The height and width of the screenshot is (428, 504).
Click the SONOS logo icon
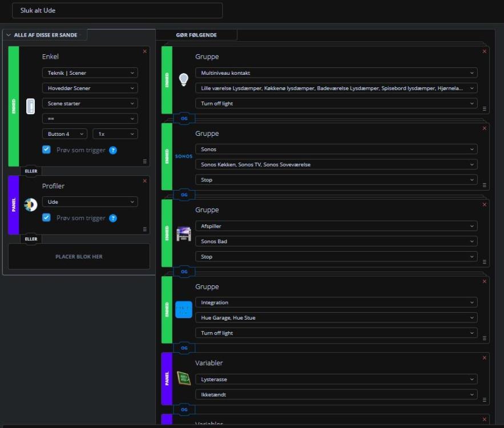tap(184, 156)
